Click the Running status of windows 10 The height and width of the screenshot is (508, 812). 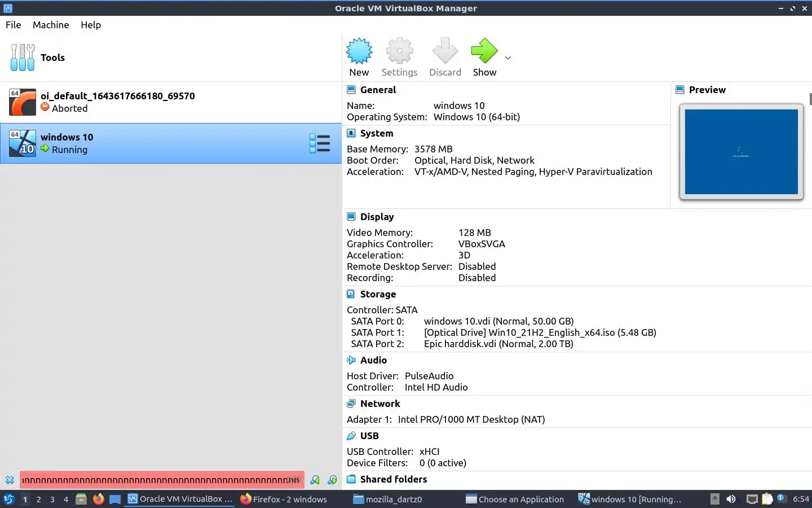click(69, 150)
